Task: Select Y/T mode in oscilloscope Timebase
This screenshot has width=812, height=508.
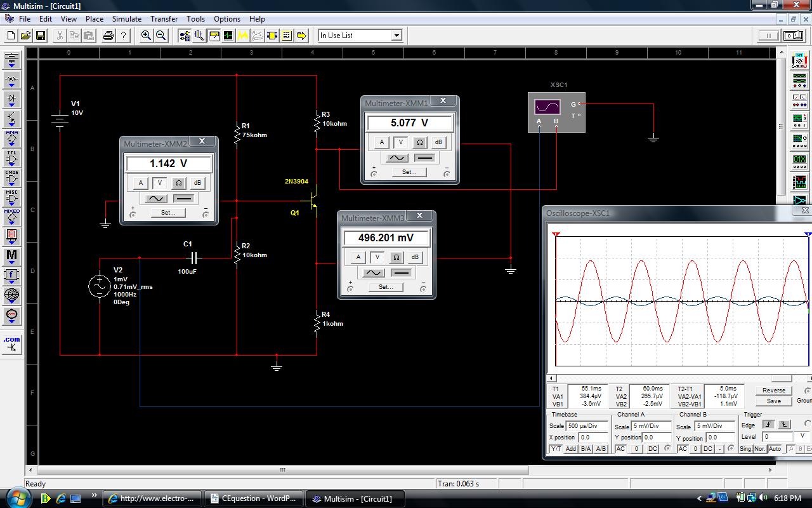Action: point(556,449)
